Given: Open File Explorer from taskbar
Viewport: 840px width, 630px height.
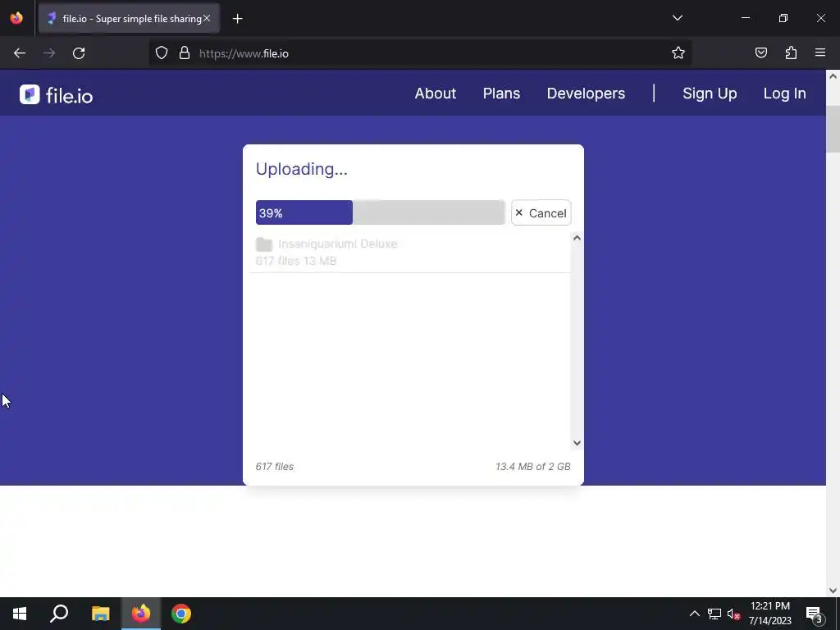Looking at the screenshot, I should click(100, 614).
